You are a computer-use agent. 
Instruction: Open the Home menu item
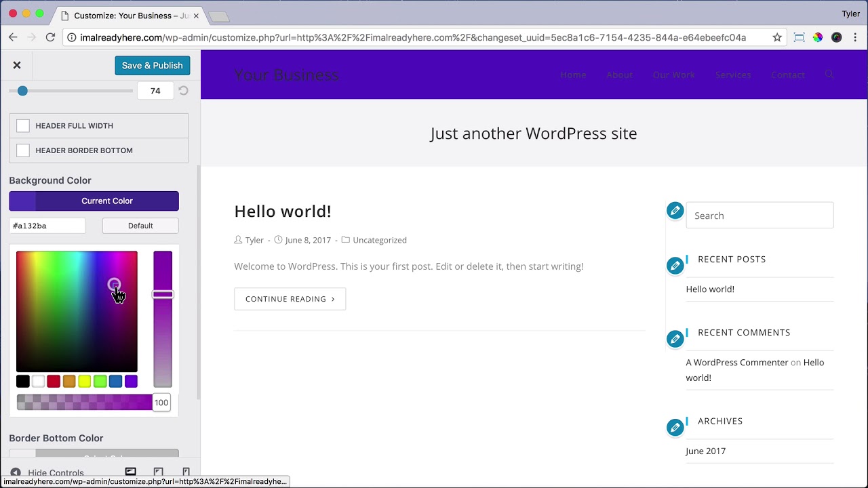click(x=573, y=75)
